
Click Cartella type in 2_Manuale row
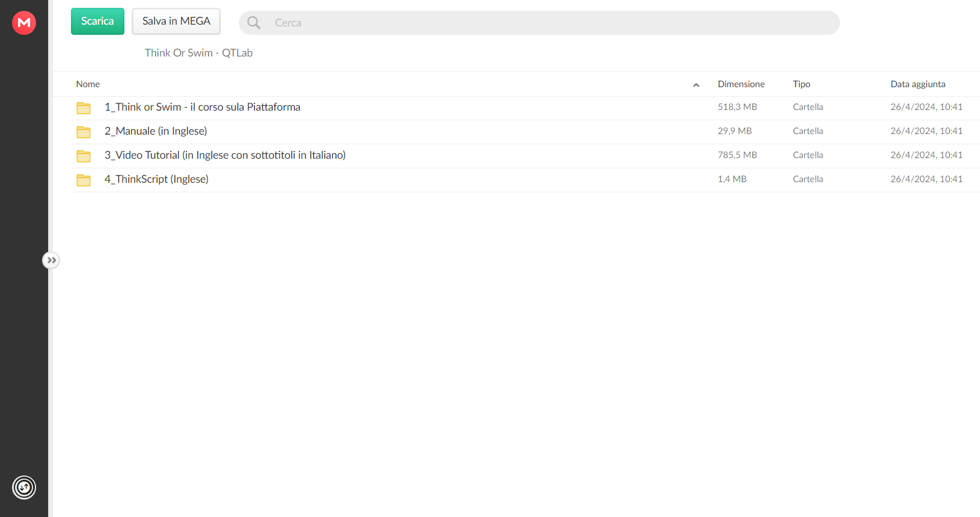tap(808, 131)
